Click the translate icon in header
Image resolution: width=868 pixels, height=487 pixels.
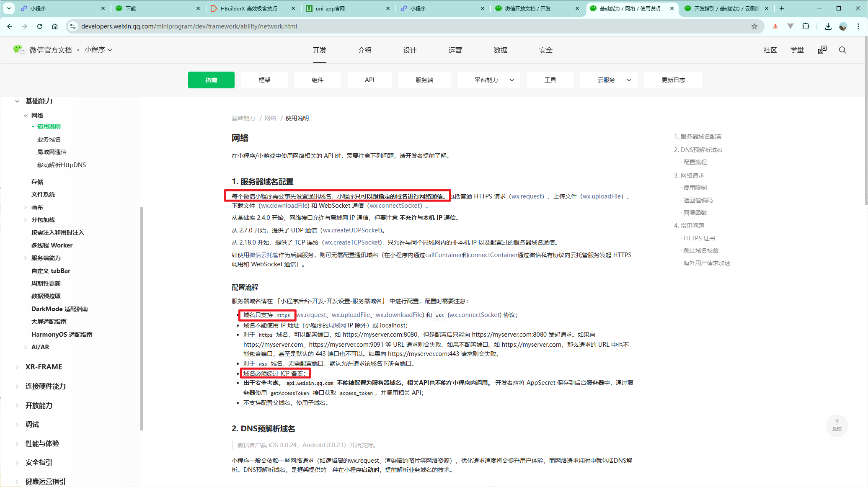(822, 50)
